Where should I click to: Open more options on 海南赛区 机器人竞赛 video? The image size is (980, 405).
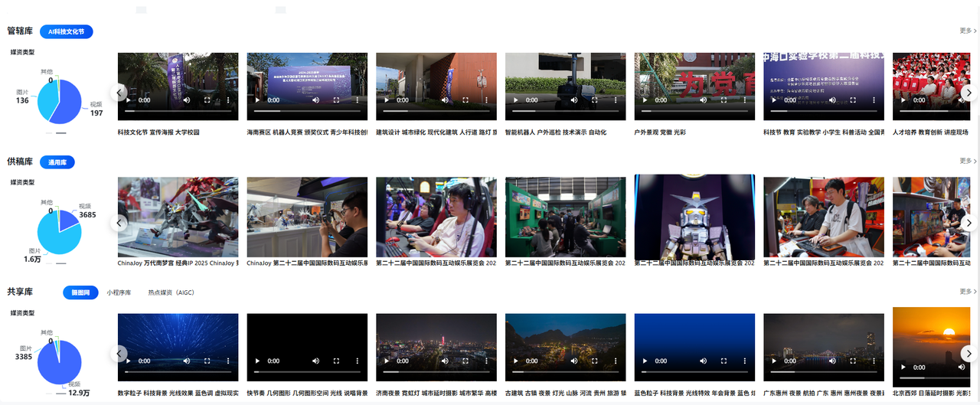[358, 100]
